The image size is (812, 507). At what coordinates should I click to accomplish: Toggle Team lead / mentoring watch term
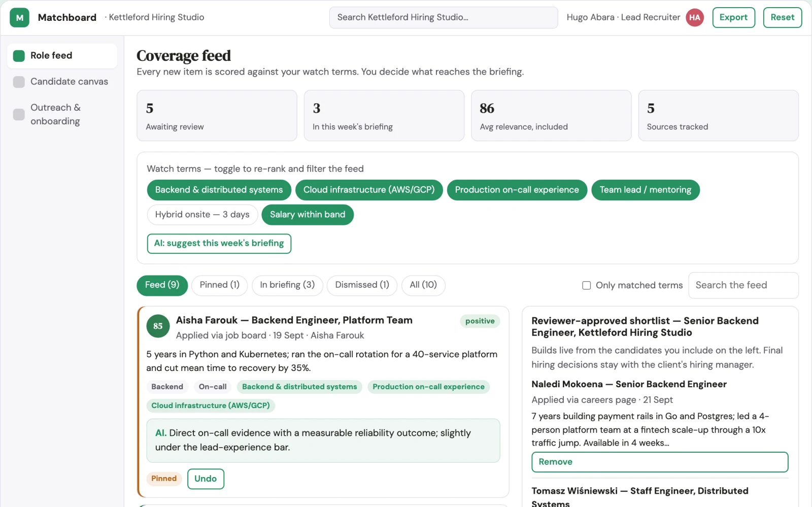[x=645, y=190]
